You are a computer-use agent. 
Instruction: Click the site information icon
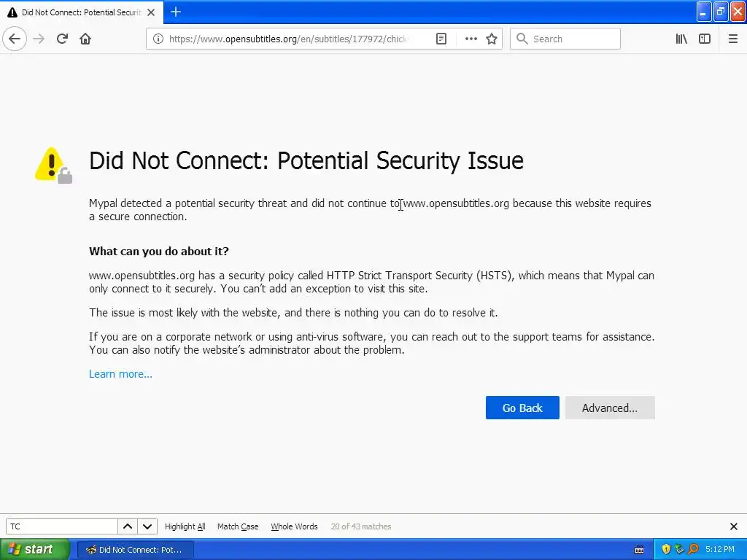tap(158, 39)
